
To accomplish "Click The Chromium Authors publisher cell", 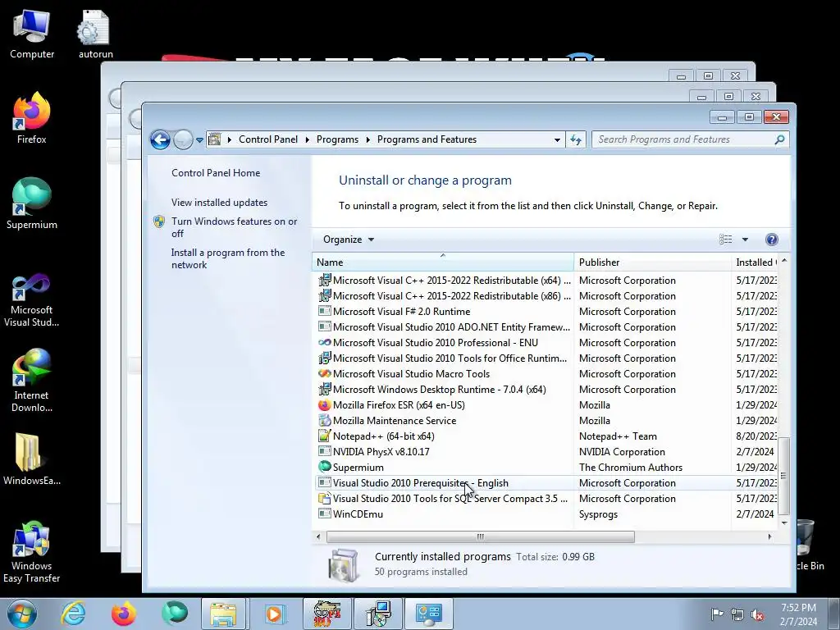I will (x=631, y=467).
